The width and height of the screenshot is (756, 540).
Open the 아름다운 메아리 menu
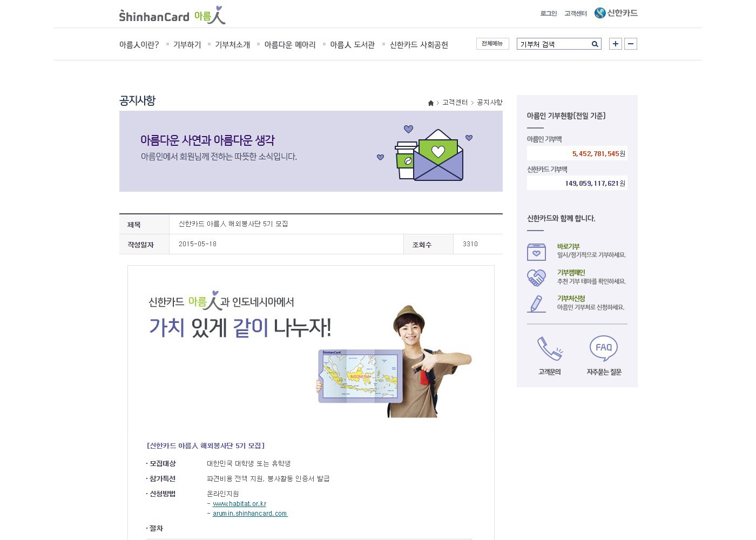tap(290, 45)
